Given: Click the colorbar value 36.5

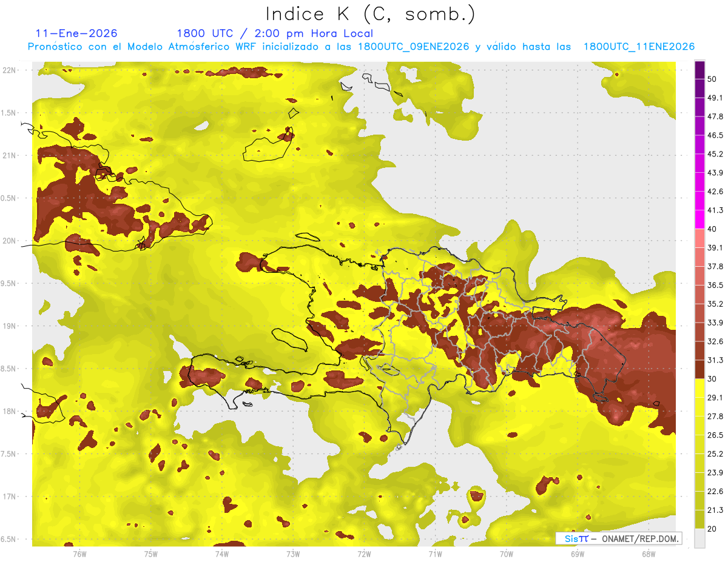Looking at the screenshot, I should 715,286.
